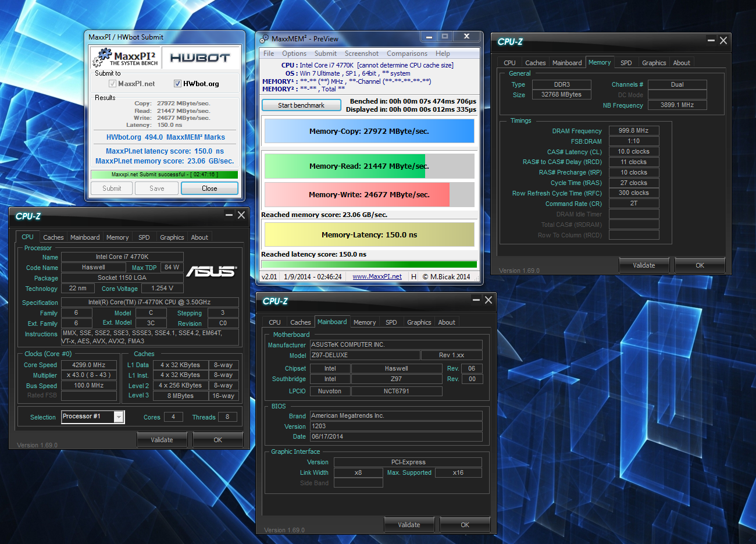Click Validate in CPU-Z Memory window
The width and height of the screenshot is (756, 544).
point(644,265)
